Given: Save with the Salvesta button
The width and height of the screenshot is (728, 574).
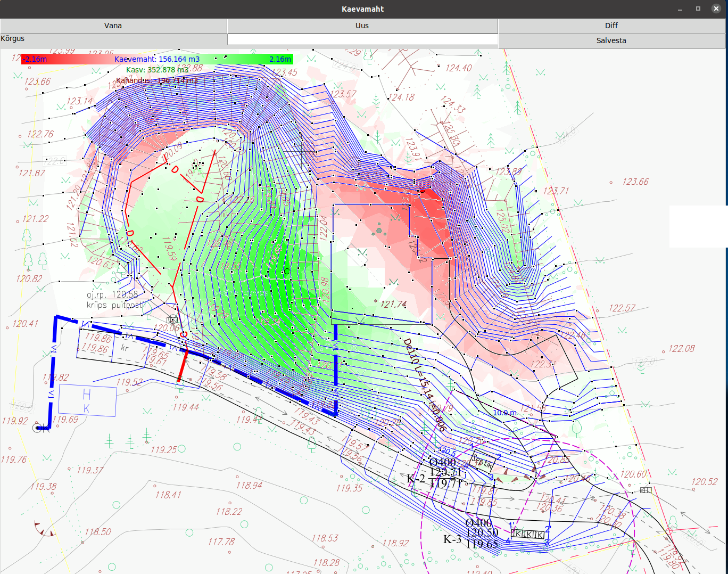Looking at the screenshot, I should [611, 40].
